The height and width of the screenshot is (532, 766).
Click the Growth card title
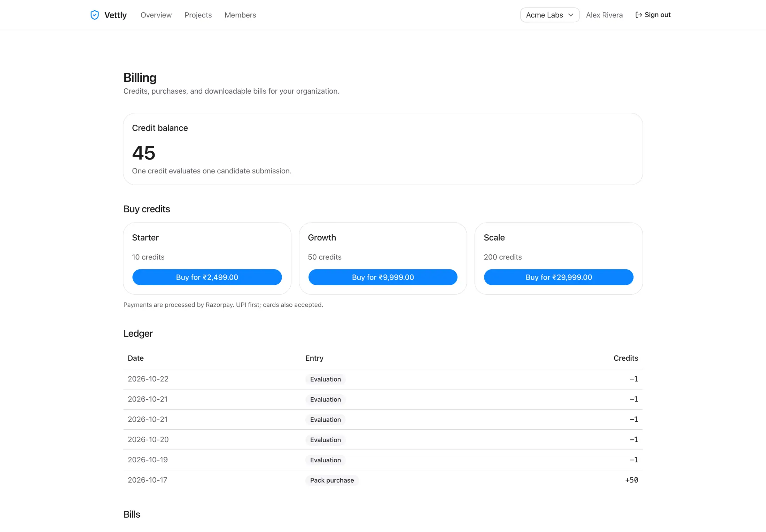tap(322, 237)
